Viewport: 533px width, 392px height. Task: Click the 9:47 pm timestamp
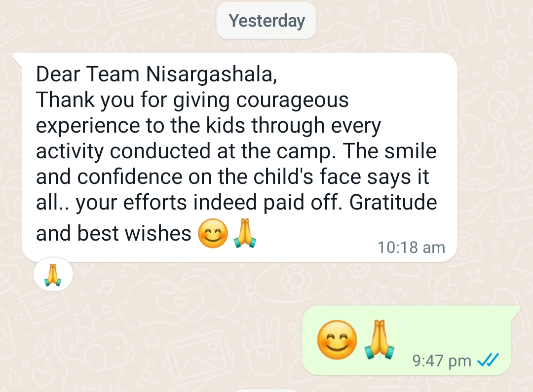pos(442,360)
